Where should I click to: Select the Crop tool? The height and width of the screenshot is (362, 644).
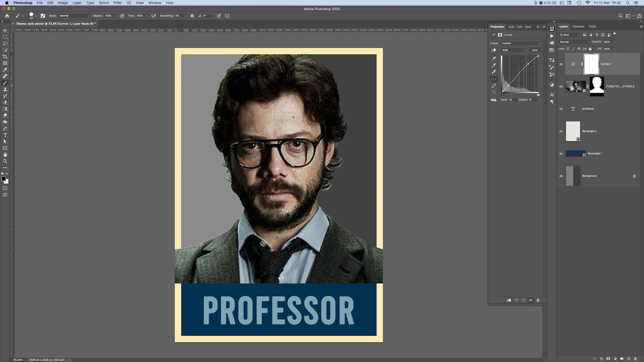click(x=5, y=57)
